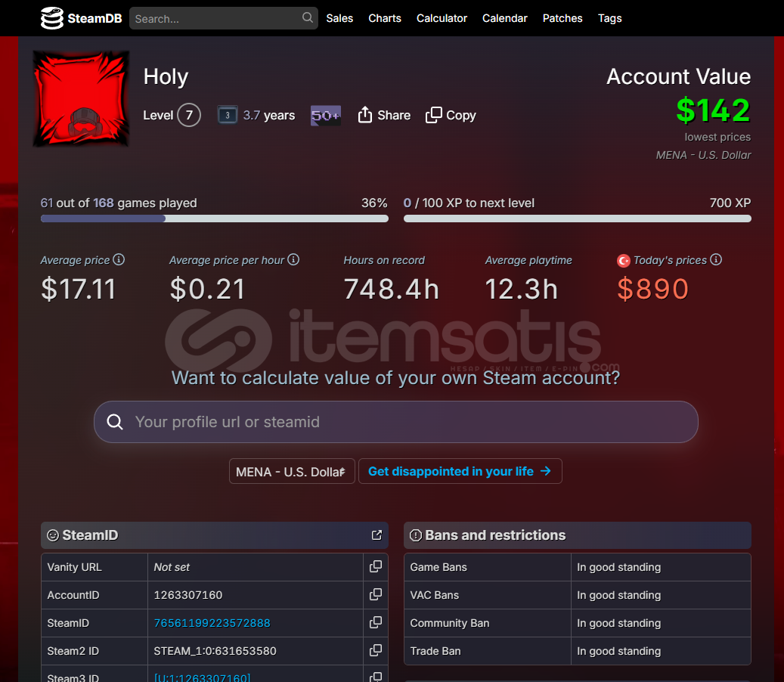Click the 1263307160 AccountID cell
784x682 pixels.
pyautogui.click(x=256, y=595)
